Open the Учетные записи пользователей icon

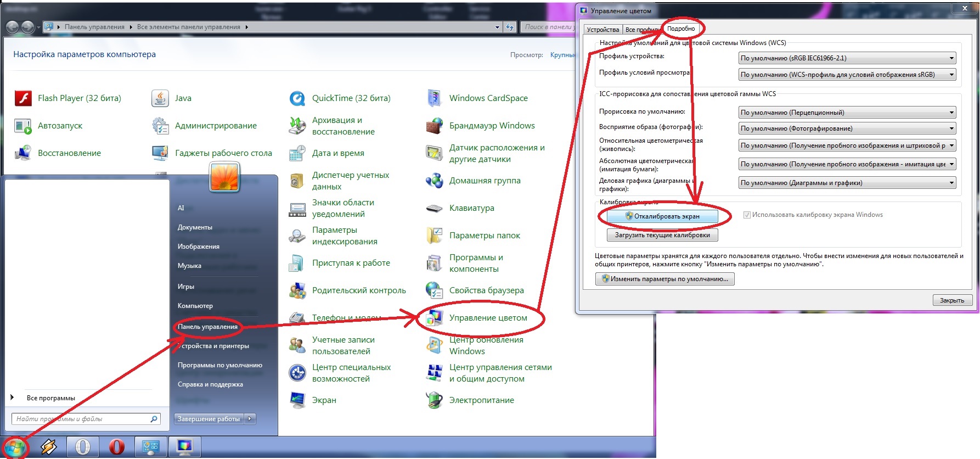tap(297, 345)
